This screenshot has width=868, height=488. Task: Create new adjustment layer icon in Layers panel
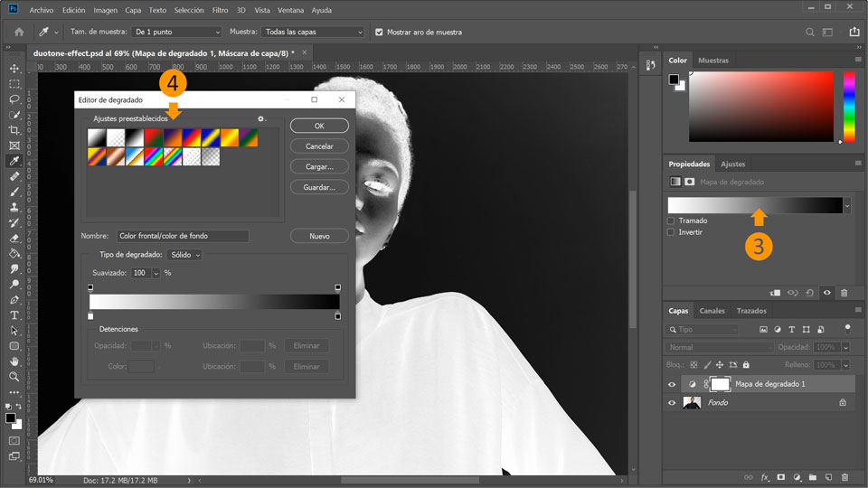(x=797, y=477)
